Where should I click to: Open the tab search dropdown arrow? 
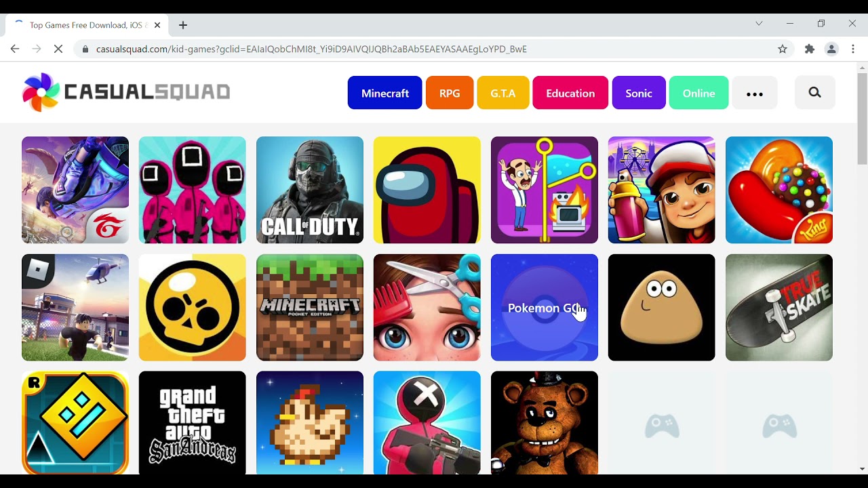pos(759,24)
